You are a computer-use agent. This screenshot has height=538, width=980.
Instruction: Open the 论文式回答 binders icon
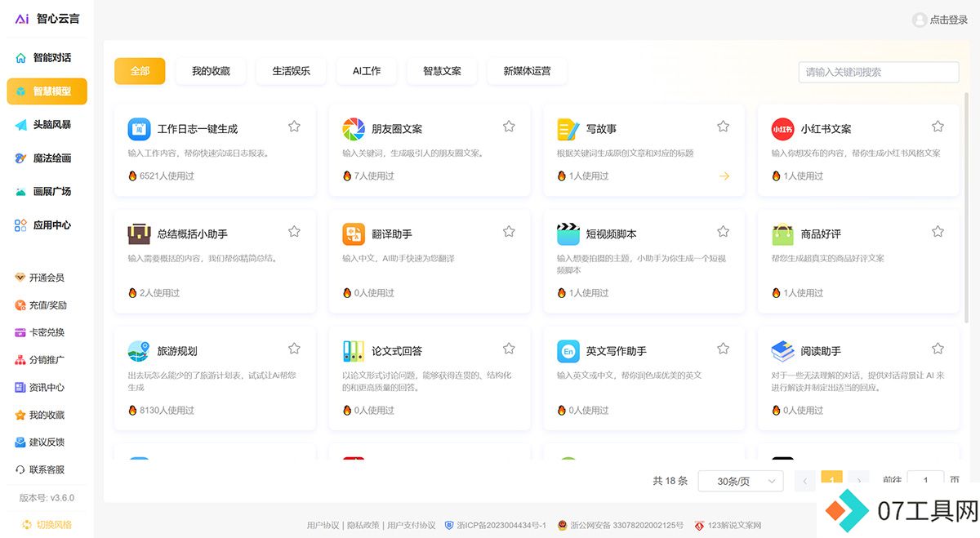(354, 351)
